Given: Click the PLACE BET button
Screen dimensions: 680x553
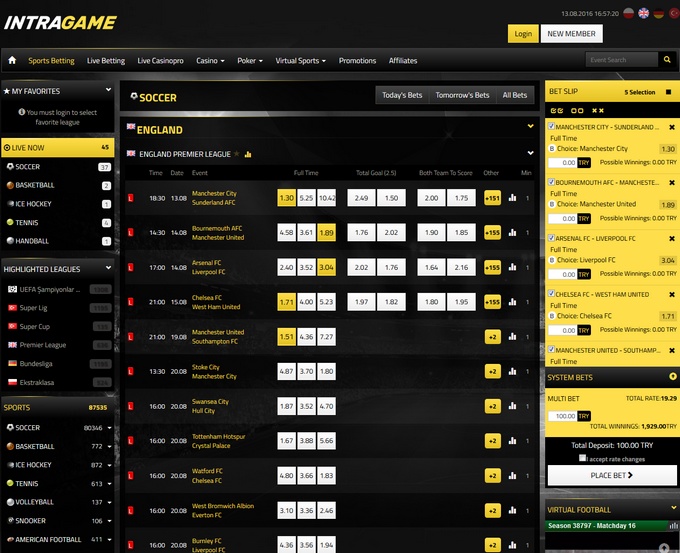Looking at the screenshot, I should (x=612, y=475).
